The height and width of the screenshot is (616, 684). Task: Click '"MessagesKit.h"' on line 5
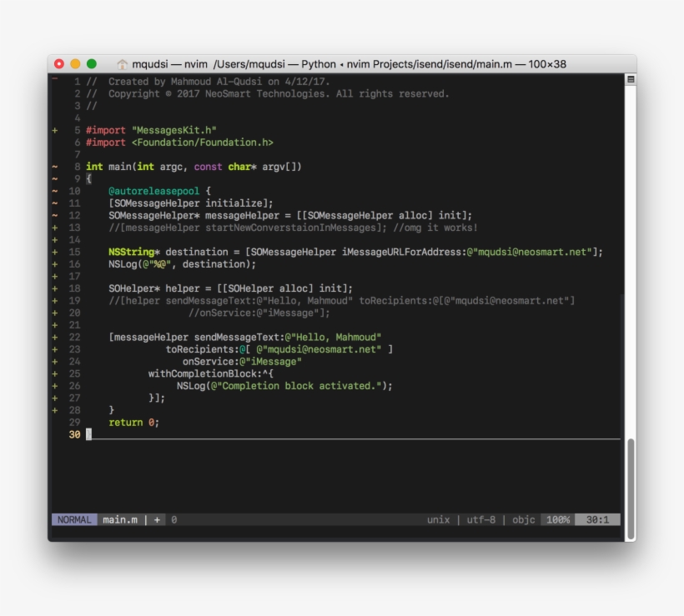(174, 130)
